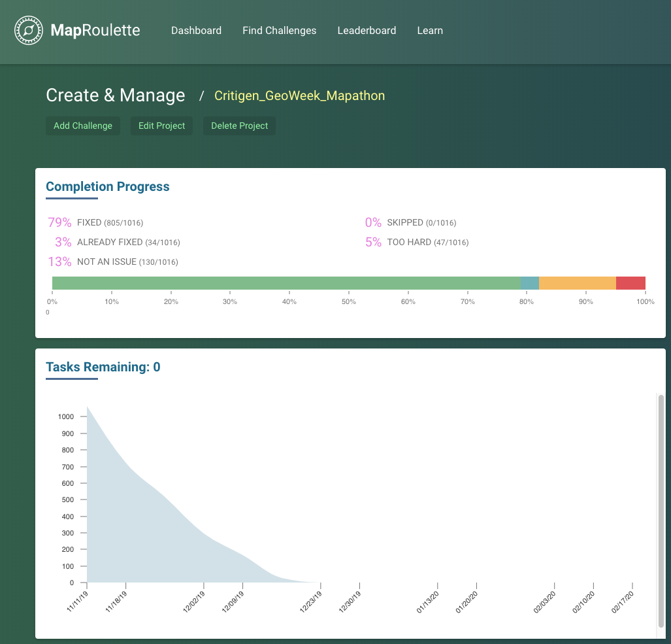Click the Delete Project button
This screenshot has width=671, height=644.
click(240, 126)
